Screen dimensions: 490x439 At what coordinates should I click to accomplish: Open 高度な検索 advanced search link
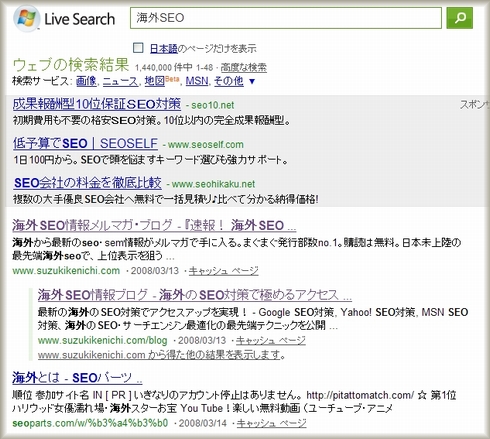244,67
